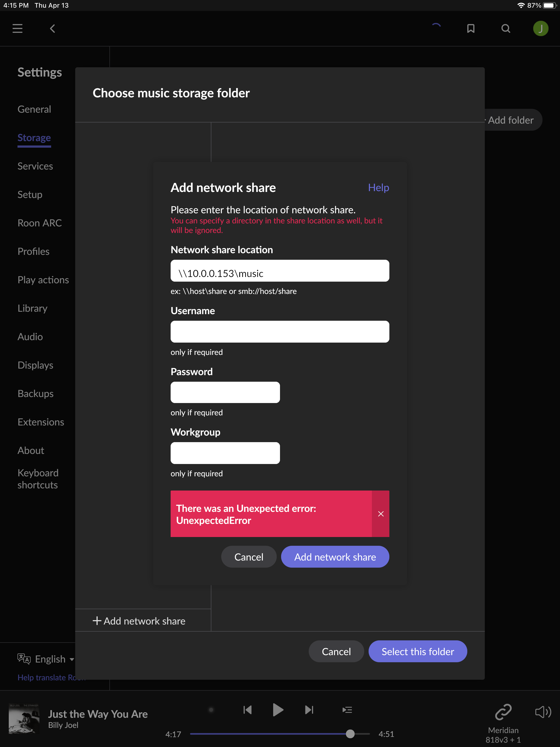Image resolution: width=560 pixels, height=747 pixels.
Task: Switch to the Audio settings tab
Action: (x=30, y=337)
